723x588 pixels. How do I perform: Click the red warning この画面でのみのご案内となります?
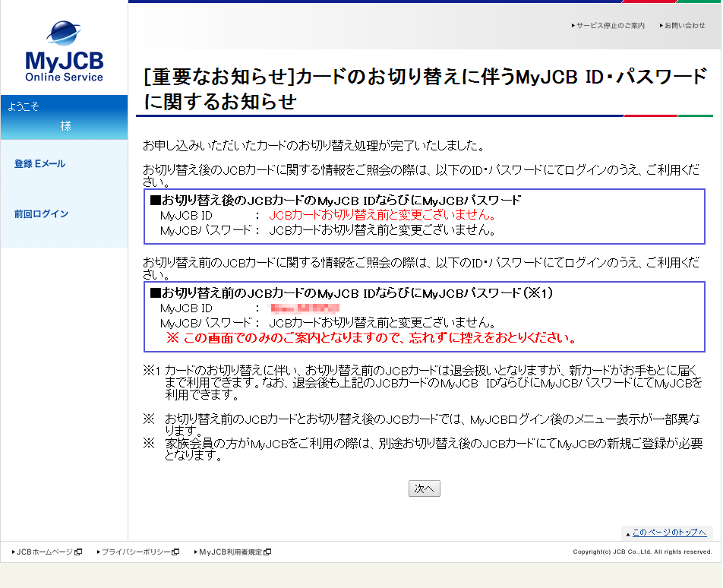(x=371, y=338)
